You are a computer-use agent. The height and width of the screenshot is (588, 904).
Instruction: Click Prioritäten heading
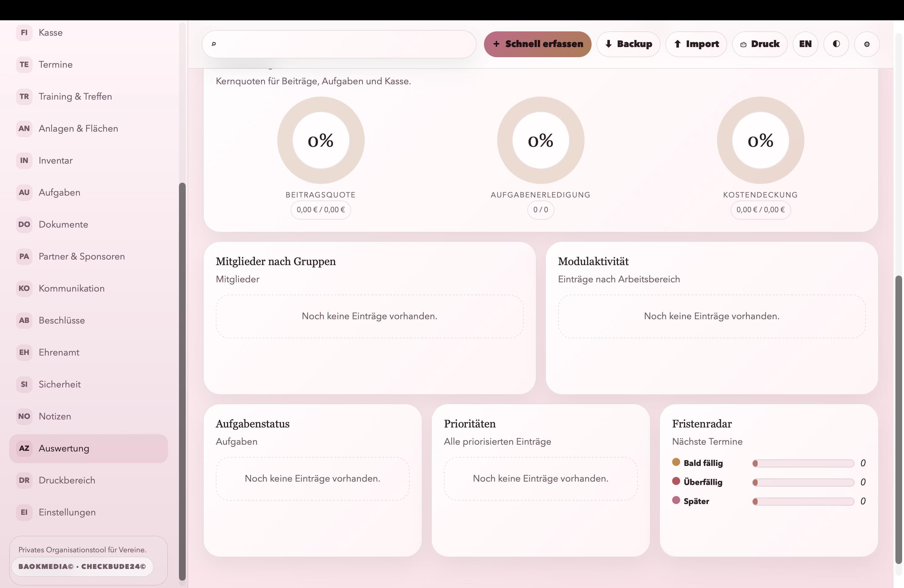(470, 424)
